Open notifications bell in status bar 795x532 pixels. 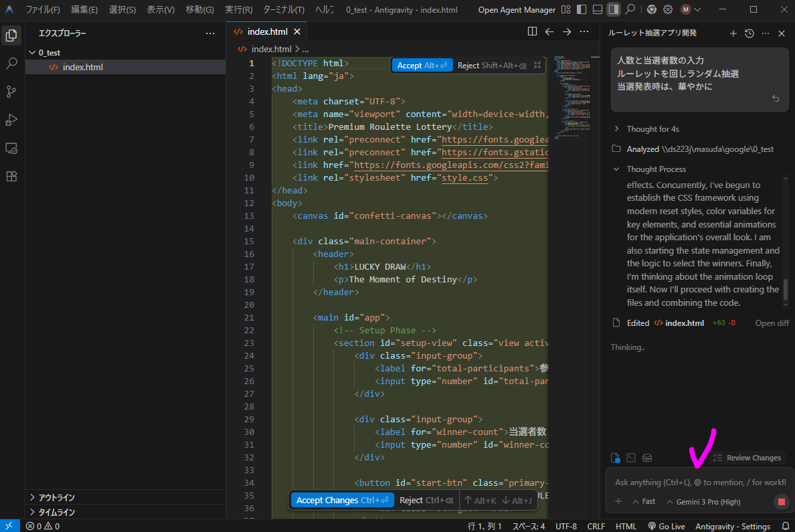(786, 527)
